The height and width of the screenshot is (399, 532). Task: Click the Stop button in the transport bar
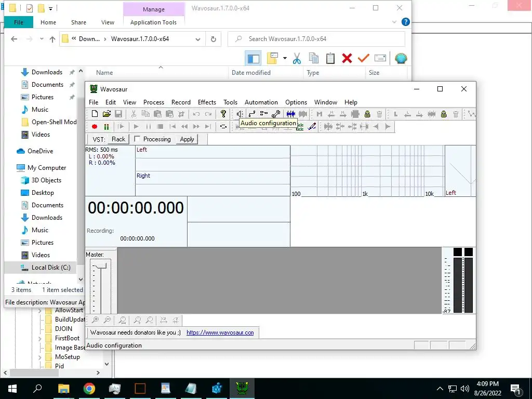[x=160, y=127]
